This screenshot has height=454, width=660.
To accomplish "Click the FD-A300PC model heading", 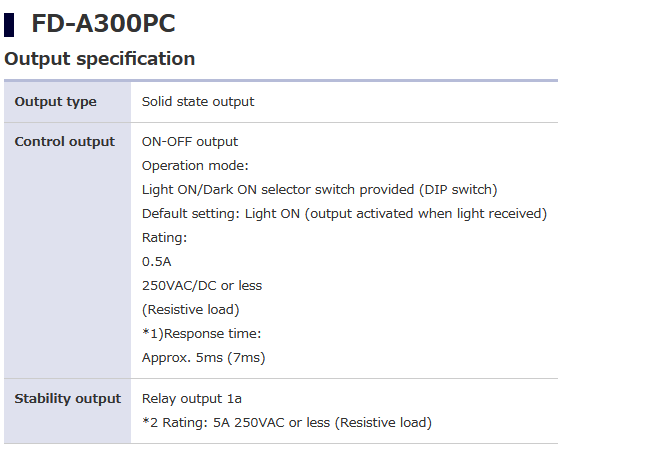I will (x=104, y=22).
